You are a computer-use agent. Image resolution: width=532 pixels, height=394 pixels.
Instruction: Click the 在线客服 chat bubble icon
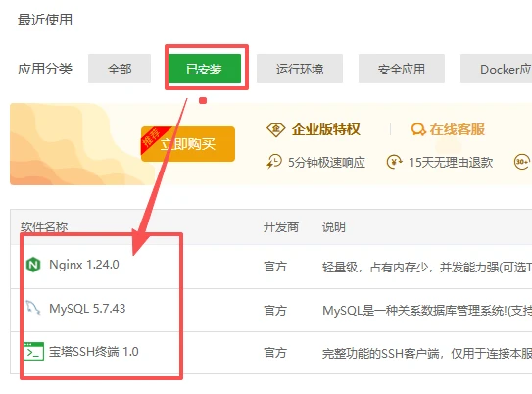[418, 129]
